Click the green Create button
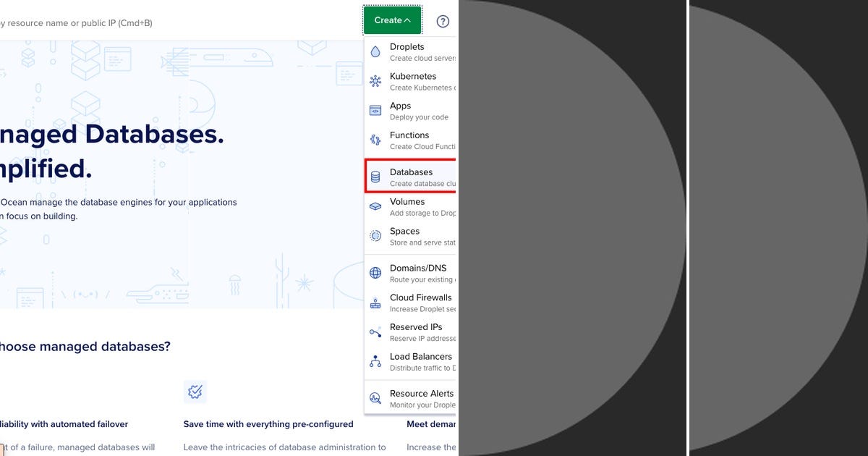This screenshot has height=456, width=868. pyautogui.click(x=392, y=20)
